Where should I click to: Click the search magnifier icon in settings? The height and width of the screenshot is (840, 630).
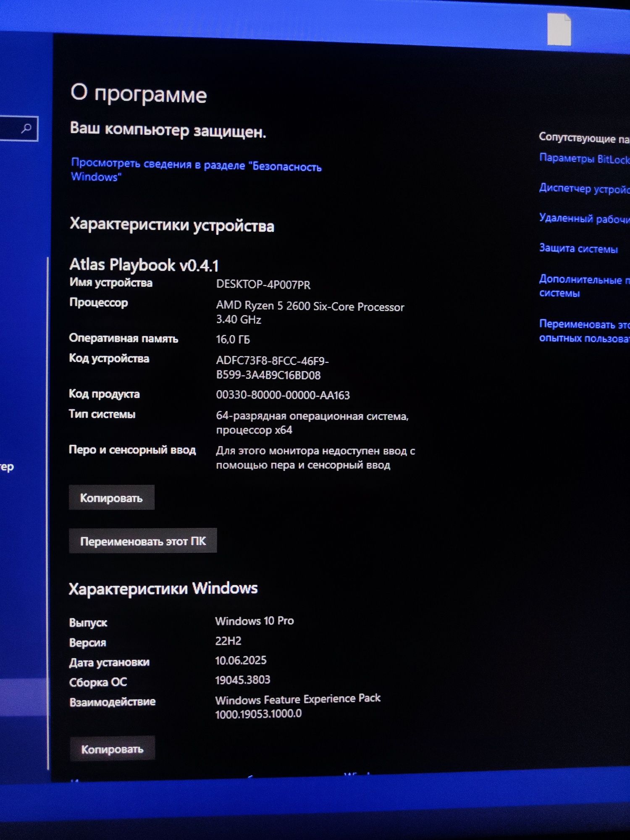(26, 128)
